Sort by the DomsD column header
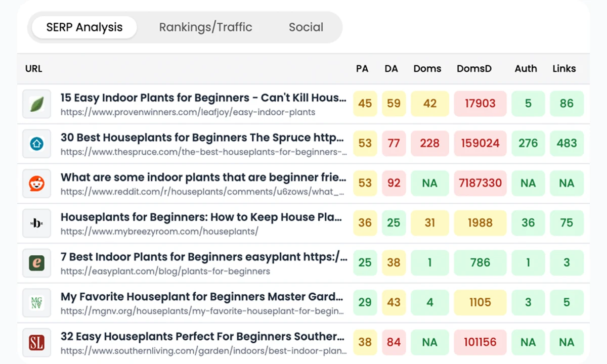The image size is (607, 364). click(x=474, y=69)
